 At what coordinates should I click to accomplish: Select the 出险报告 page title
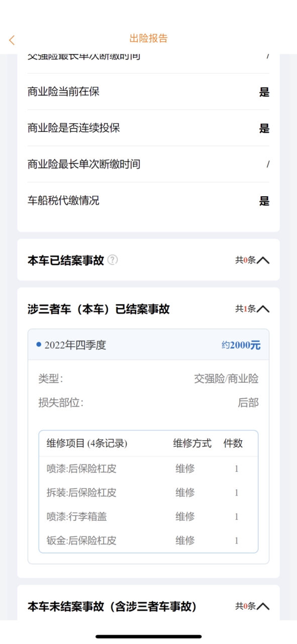click(x=149, y=39)
